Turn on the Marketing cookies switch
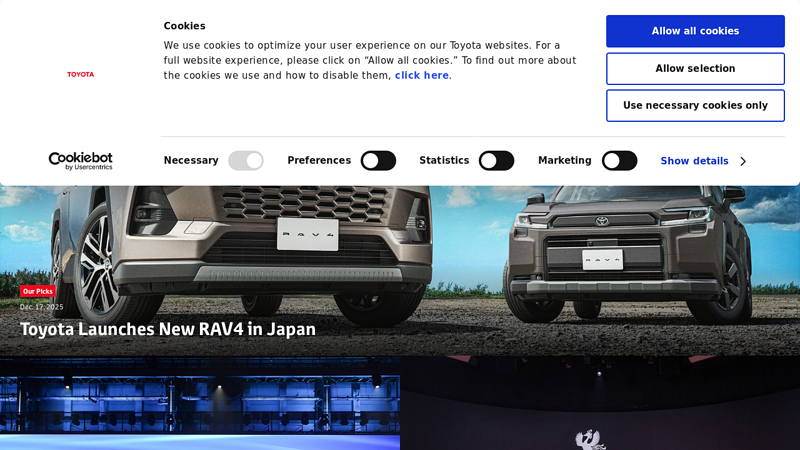The image size is (800, 450). (619, 161)
